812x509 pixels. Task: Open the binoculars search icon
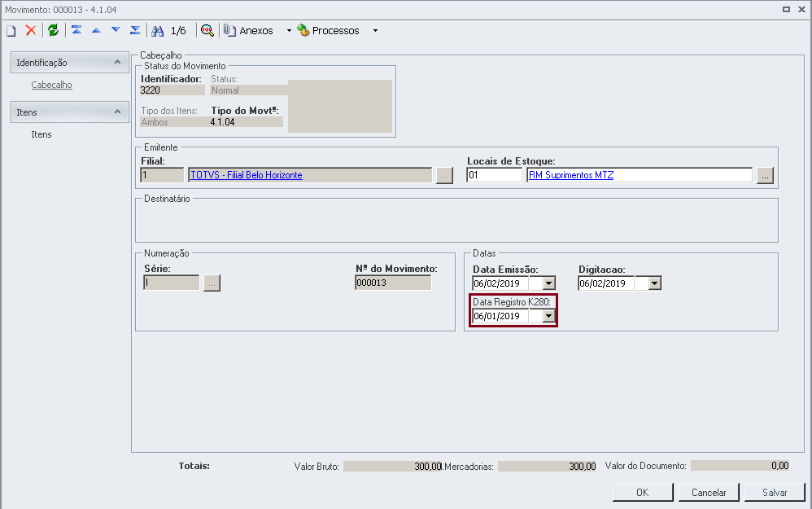[157, 31]
